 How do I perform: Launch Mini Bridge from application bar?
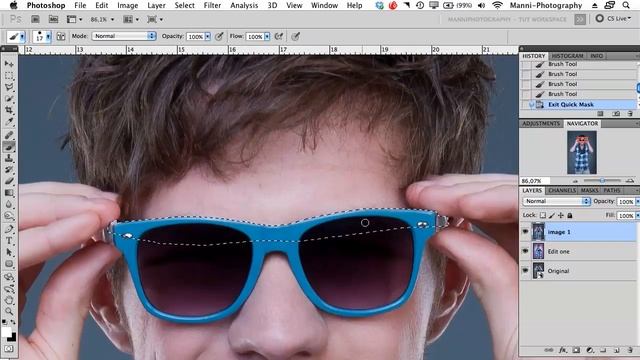coord(53,19)
